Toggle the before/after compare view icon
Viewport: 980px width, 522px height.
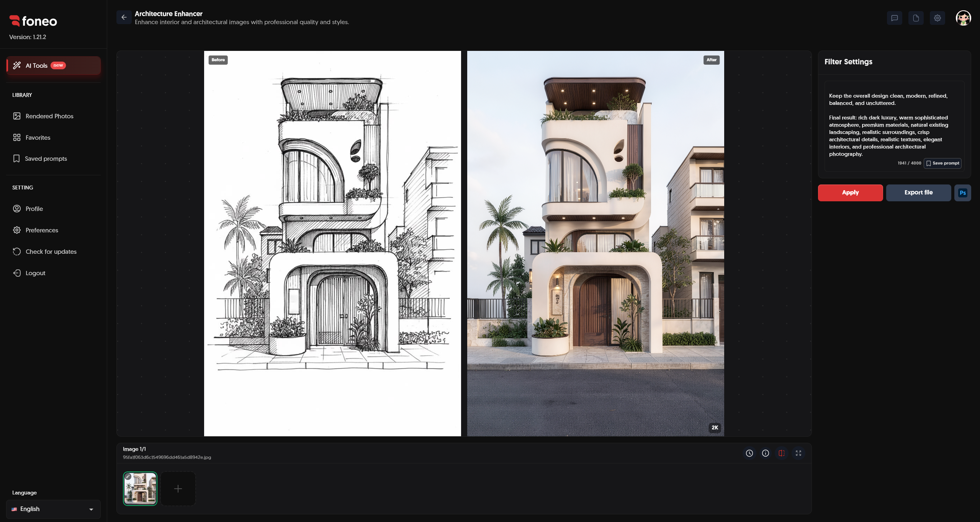pos(782,453)
